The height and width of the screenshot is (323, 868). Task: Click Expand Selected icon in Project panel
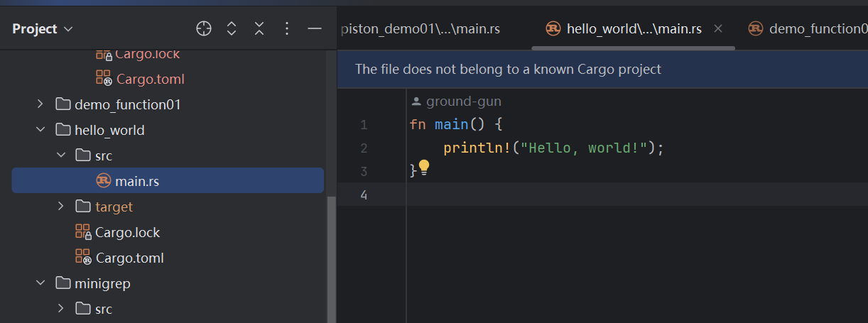pyautogui.click(x=232, y=28)
